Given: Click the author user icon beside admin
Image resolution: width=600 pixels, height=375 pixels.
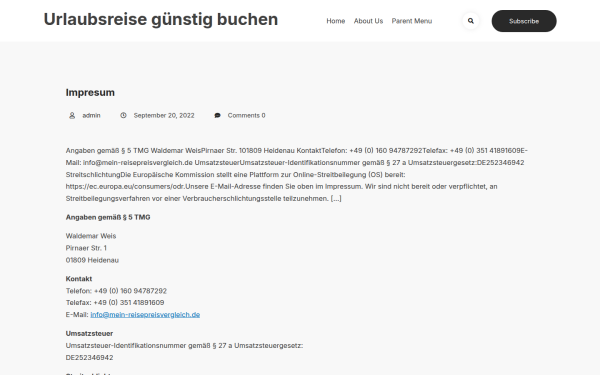Looking at the screenshot, I should click(x=72, y=115).
